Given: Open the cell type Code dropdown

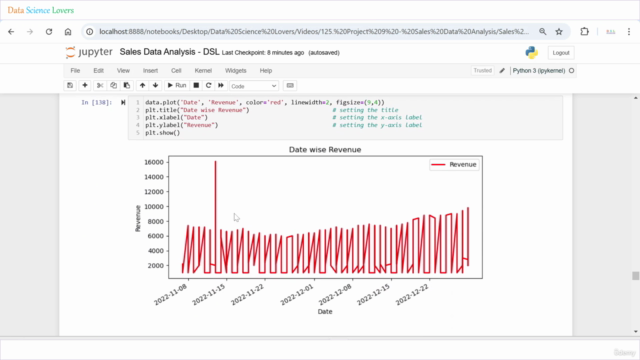Looking at the screenshot, I should 253,86.
